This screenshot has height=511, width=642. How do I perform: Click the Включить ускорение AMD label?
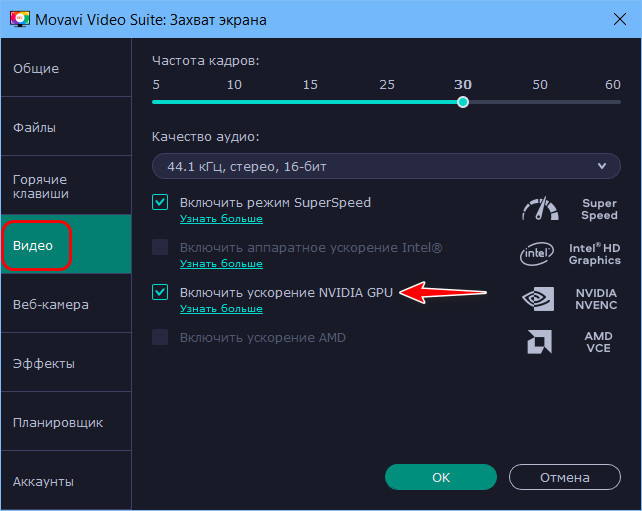[262, 337]
